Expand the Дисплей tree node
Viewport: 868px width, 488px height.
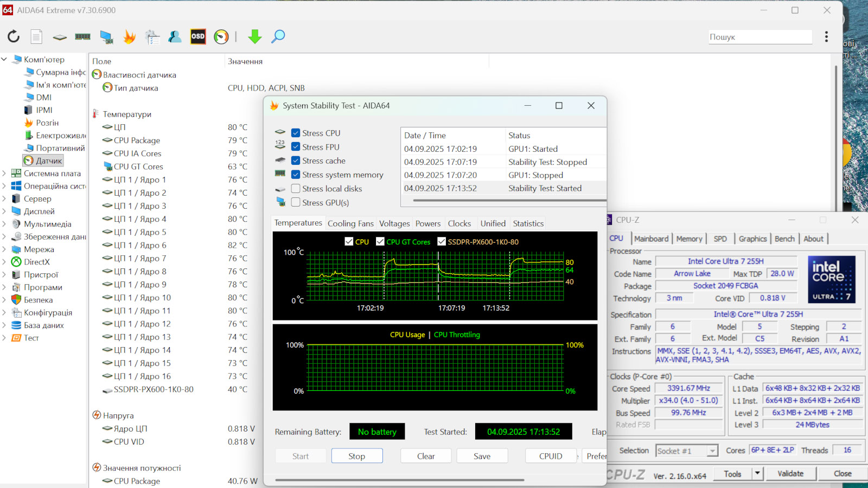4,211
